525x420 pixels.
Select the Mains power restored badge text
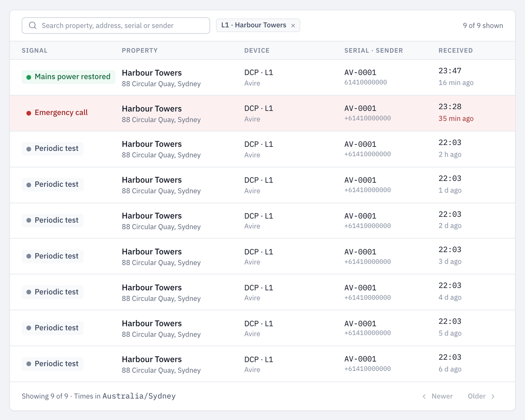pos(72,77)
